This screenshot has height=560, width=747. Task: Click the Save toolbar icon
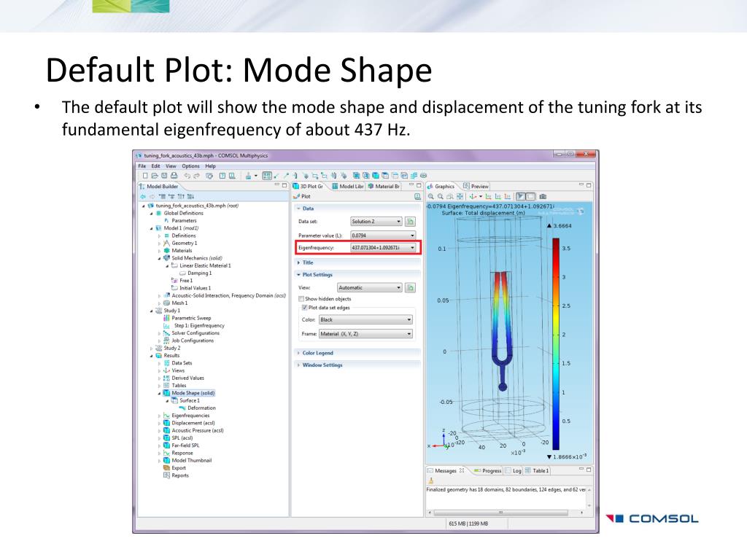pyautogui.click(x=164, y=176)
